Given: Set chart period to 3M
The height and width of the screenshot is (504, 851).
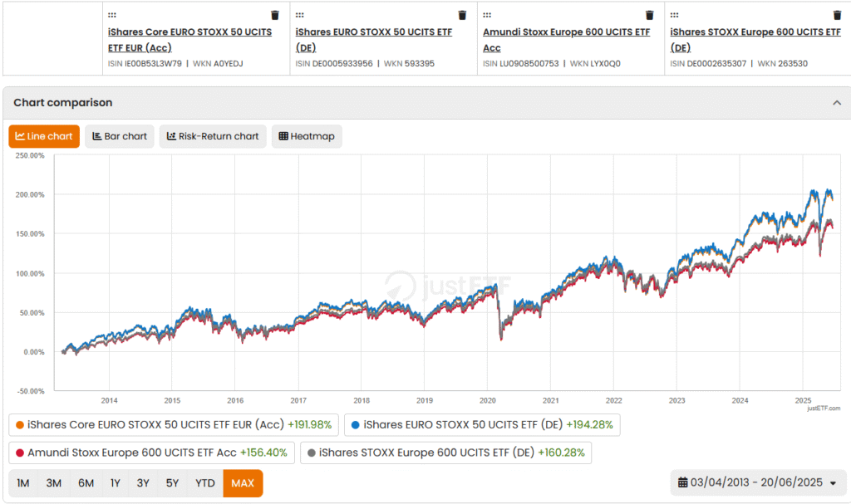Looking at the screenshot, I should pos(54,483).
